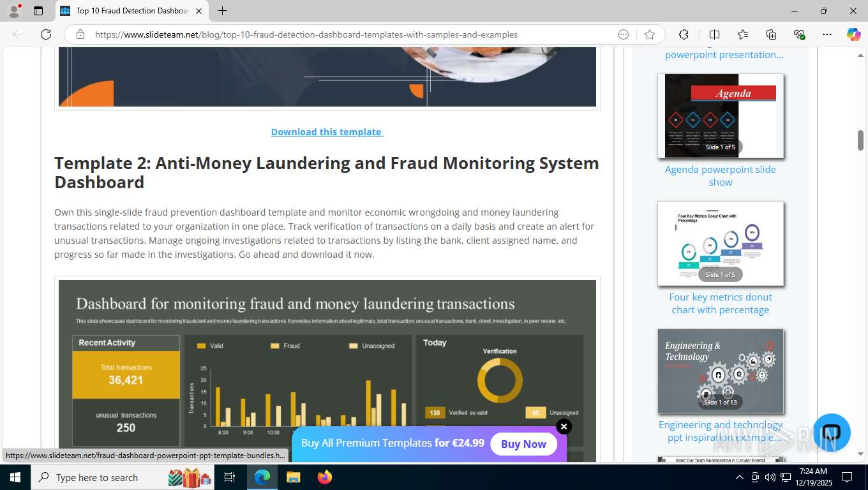The height and width of the screenshot is (490, 868).
Task: Click the Template 2 description paragraph
Action: (x=324, y=234)
